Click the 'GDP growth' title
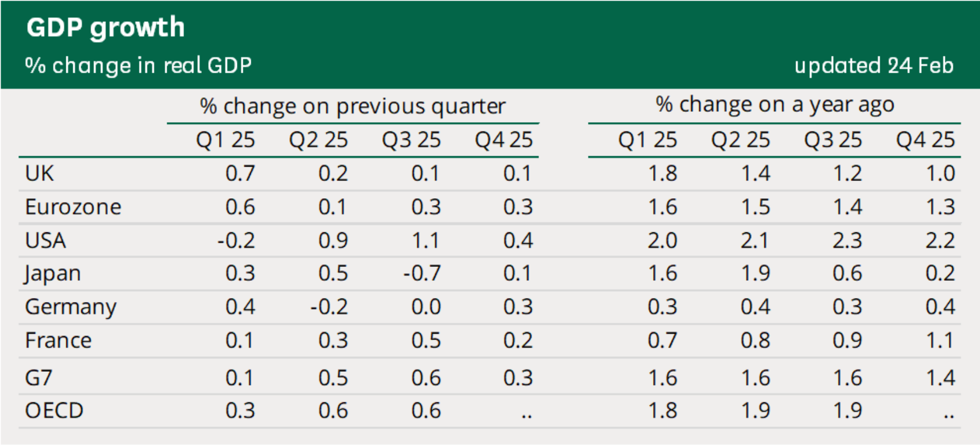 coord(105,28)
